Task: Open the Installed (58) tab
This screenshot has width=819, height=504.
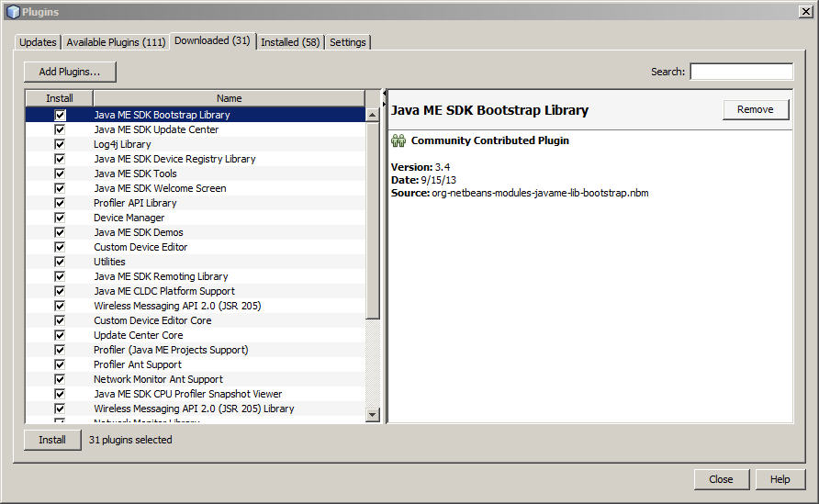Action: 290,42
